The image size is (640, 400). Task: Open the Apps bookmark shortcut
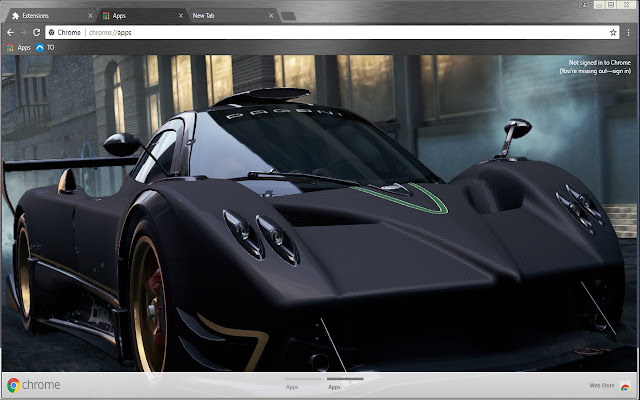[18, 48]
